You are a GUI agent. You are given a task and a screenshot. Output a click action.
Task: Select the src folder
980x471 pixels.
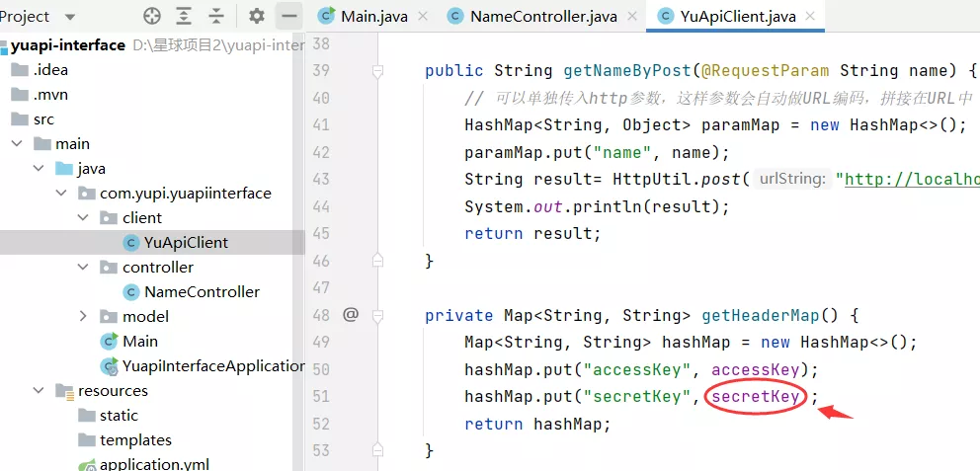43,119
